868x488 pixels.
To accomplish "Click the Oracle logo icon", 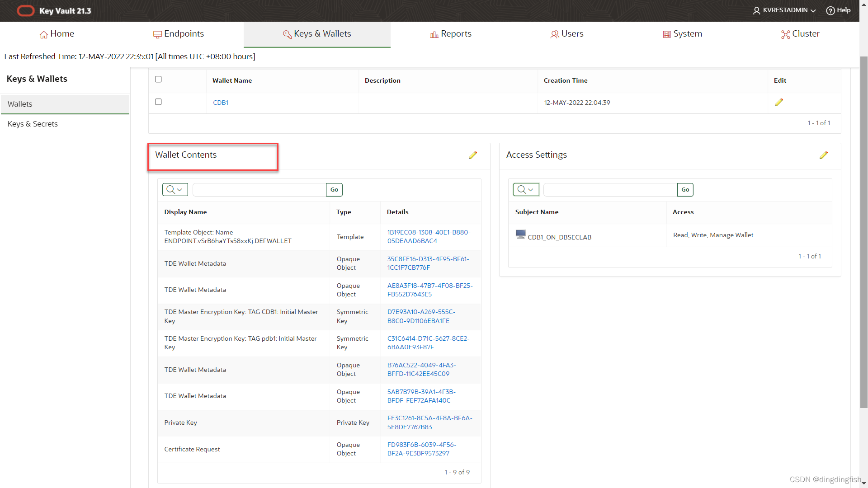I will tap(25, 10).
